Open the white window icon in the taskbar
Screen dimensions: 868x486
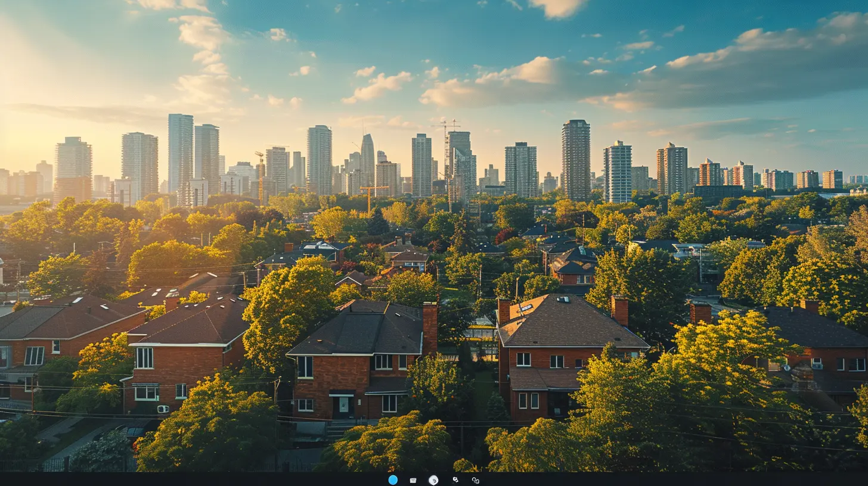coord(413,480)
